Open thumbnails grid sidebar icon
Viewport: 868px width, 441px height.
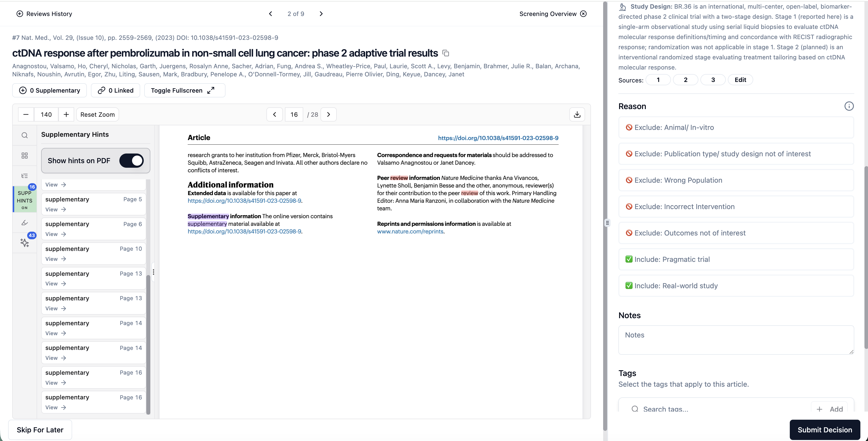pyautogui.click(x=25, y=156)
